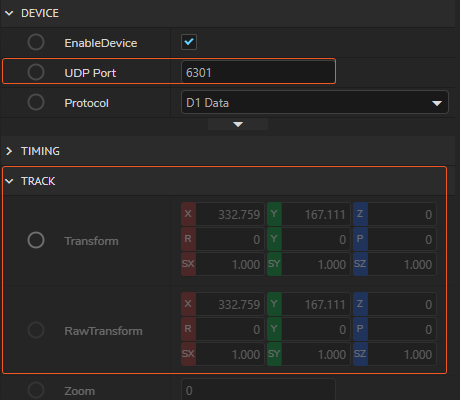This screenshot has width=460, height=400.
Task: Click the Transform P rotation field
Action: (x=402, y=239)
